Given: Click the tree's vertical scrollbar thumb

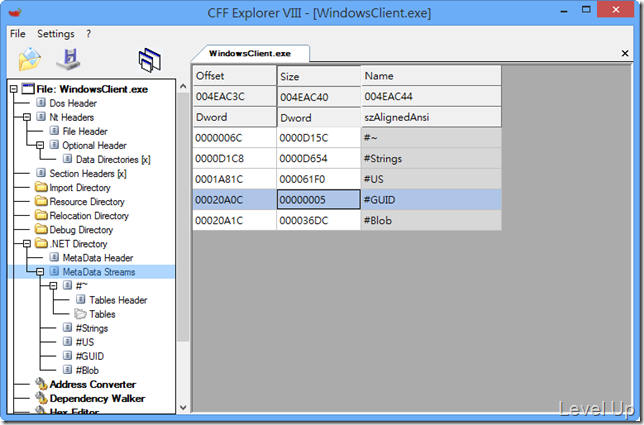Looking at the screenshot, I should (x=183, y=218).
